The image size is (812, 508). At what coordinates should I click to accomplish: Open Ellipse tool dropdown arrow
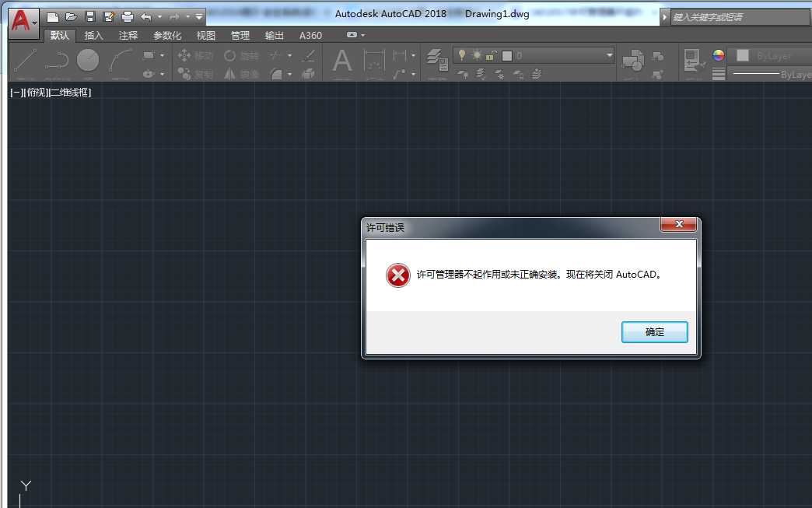coord(162,74)
